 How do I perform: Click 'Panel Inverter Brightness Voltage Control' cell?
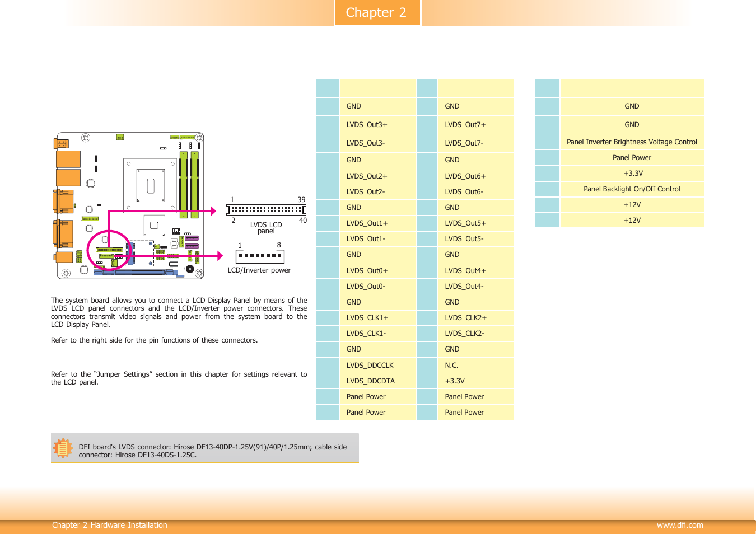[x=632, y=142]
